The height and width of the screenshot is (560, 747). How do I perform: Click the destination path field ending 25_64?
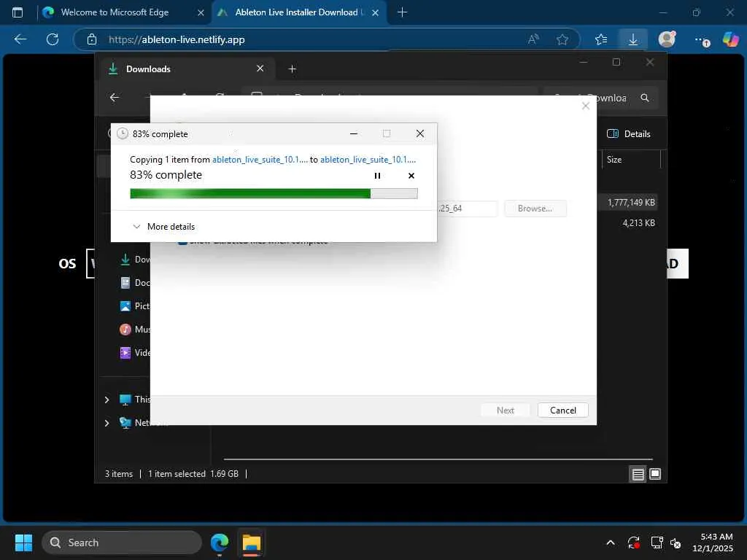pyautogui.click(x=467, y=209)
